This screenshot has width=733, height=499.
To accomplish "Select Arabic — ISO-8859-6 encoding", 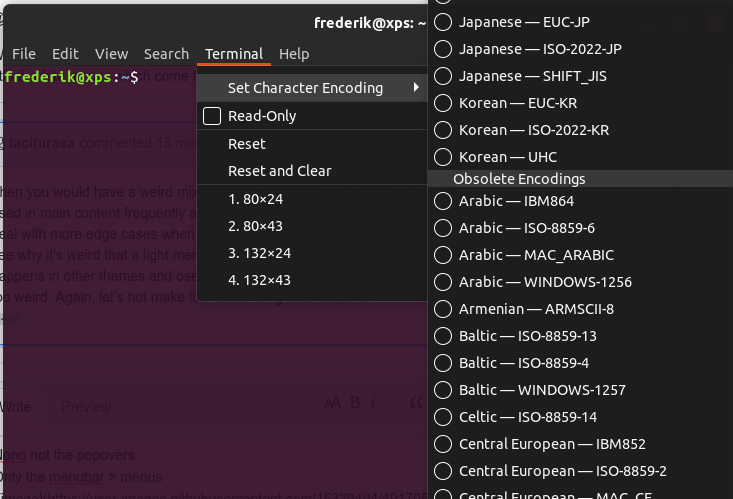I will (580, 228).
